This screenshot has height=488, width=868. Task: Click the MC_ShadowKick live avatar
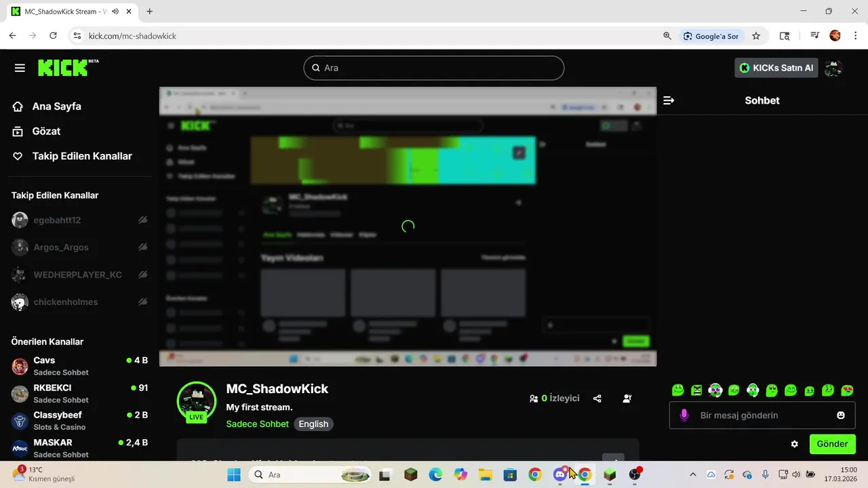point(197,402)
